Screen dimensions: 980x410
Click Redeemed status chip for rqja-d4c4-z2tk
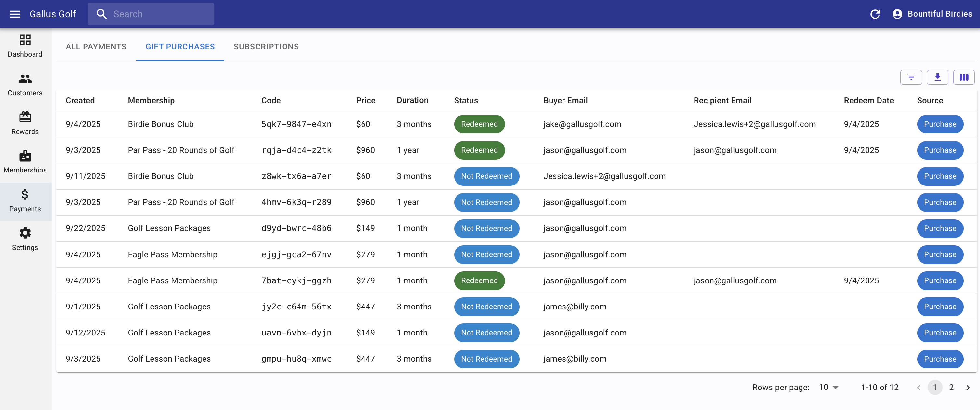[479, 150]
